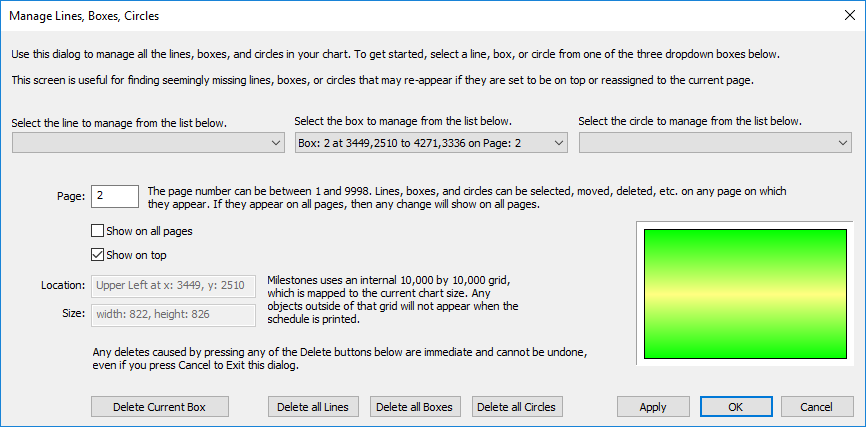Image resolution: width=866 pixels, height=427 pixels.
Task: Uncheck the Show on top checkbox
Action: pyautogui.click(x=98, y=254)
